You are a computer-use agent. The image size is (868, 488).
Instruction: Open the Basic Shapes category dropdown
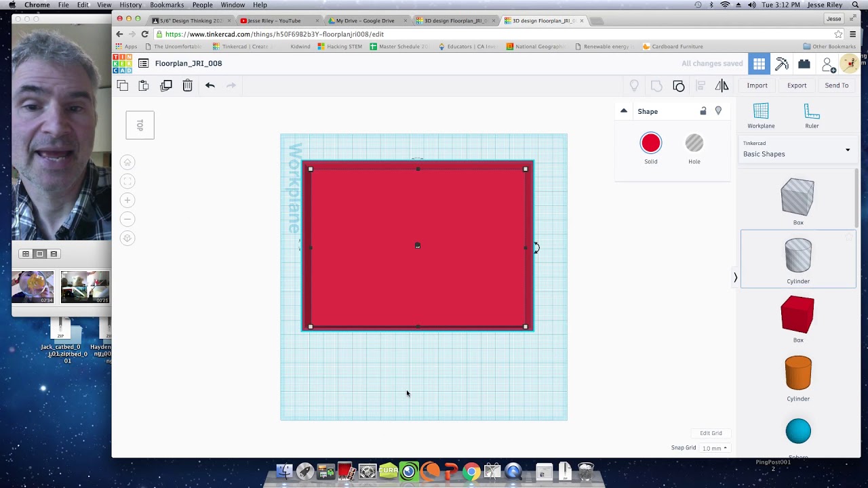click(x=797, y=150)
